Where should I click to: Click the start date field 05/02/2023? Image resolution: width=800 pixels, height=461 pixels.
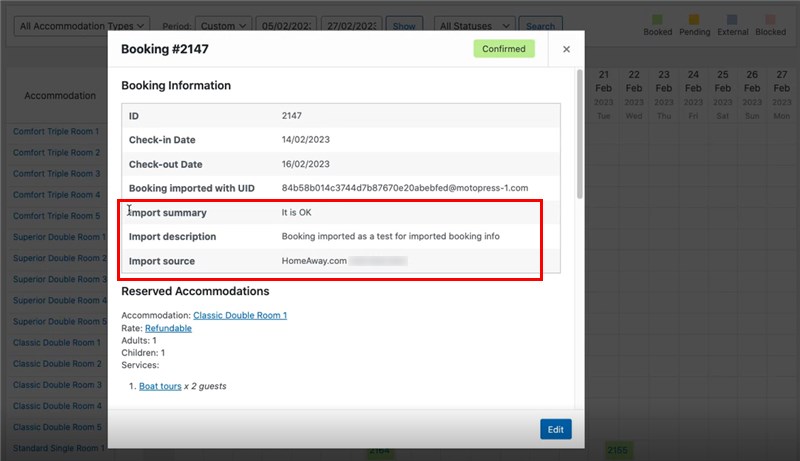(286, 25)
